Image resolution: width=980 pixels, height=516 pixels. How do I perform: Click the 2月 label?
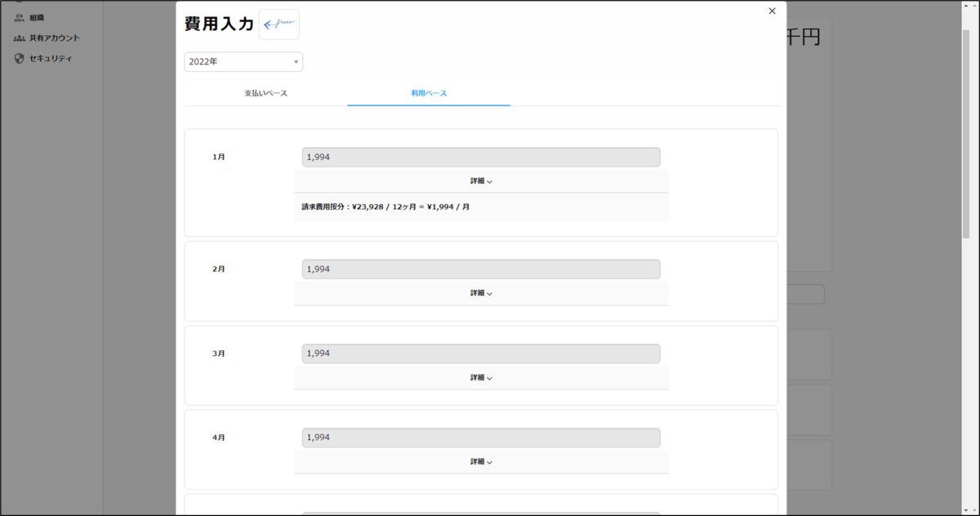218,269
